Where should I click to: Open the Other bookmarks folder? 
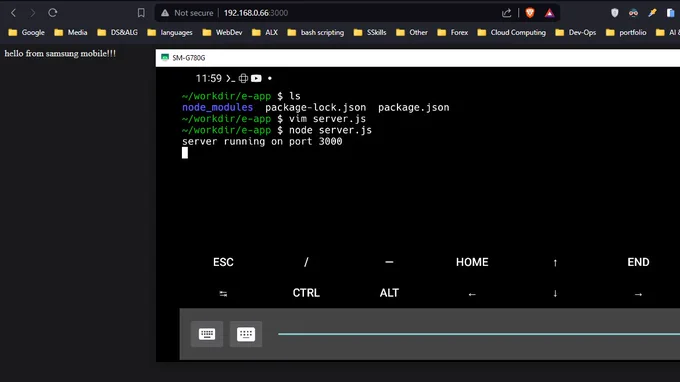412,33
